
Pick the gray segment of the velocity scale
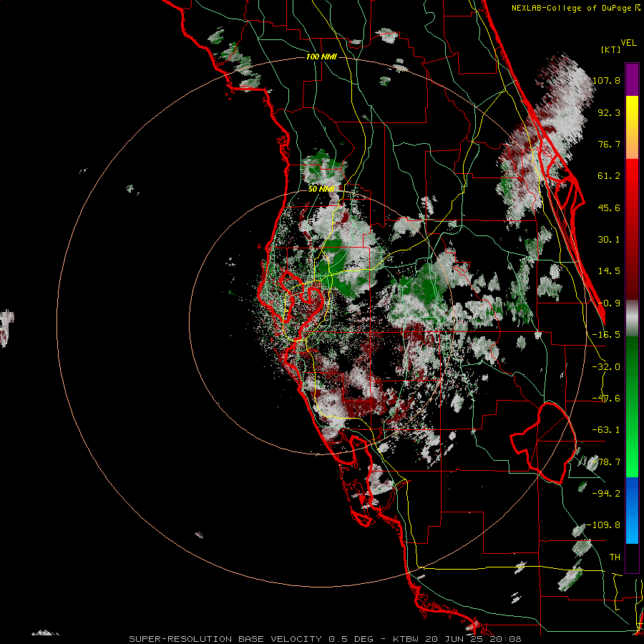[632, 318]
